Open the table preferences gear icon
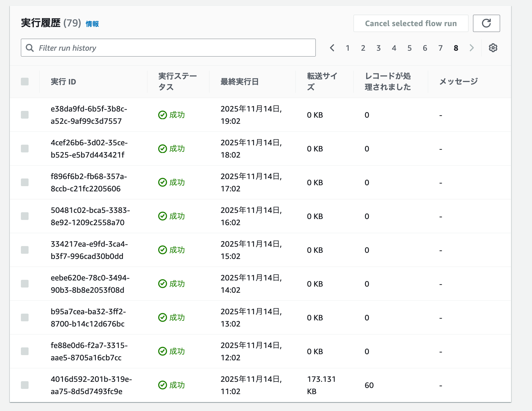 493,48
